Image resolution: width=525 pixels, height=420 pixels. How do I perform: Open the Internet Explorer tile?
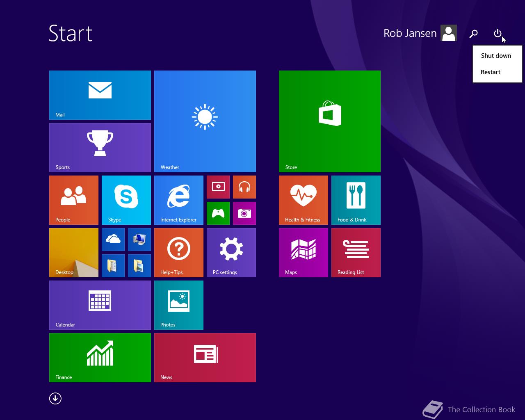[x=179, y=200]
